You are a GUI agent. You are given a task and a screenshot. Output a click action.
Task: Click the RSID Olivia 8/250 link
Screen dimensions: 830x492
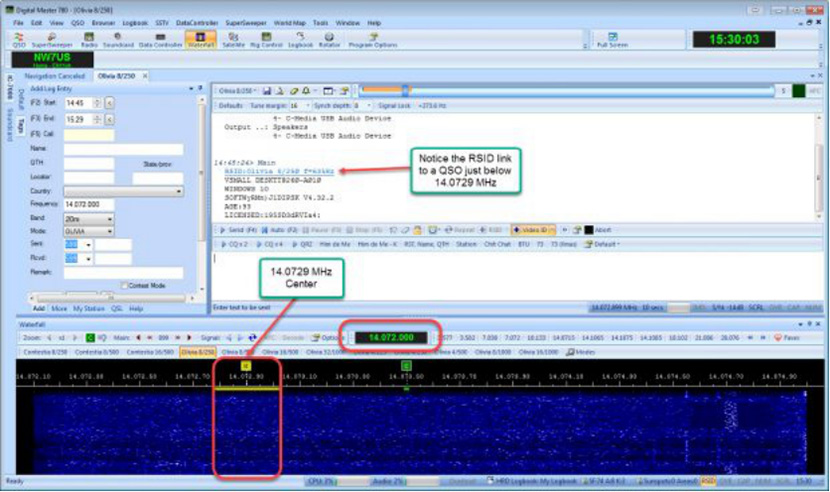pyautogui.click(x=279, y=171)
